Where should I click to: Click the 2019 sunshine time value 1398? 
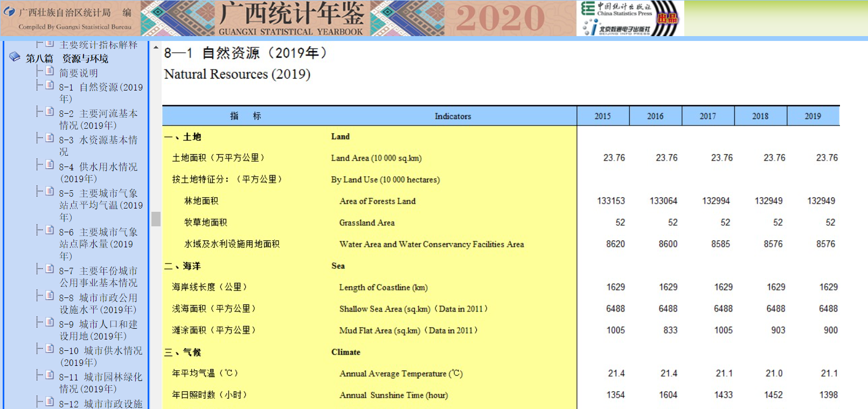coord(828,395)
